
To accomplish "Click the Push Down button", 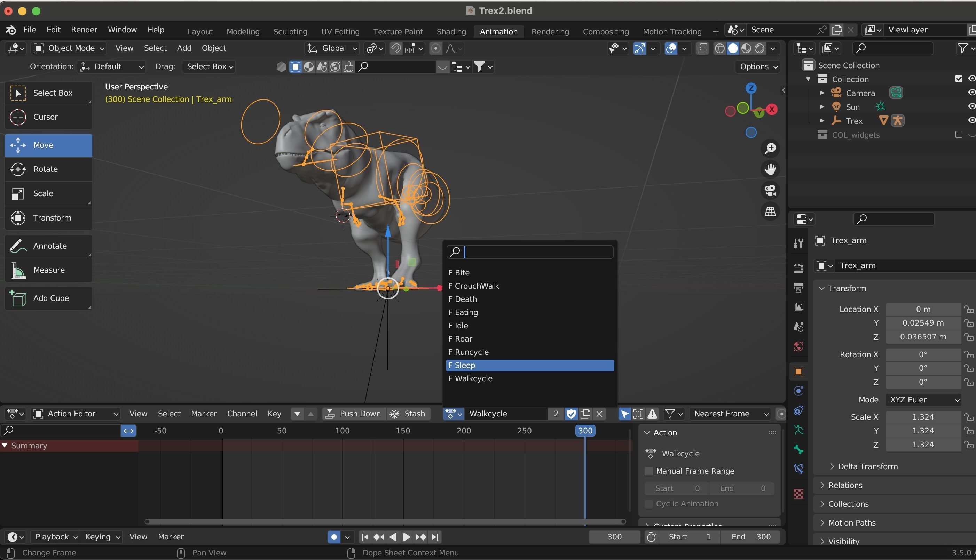I will tap(354, 414).
